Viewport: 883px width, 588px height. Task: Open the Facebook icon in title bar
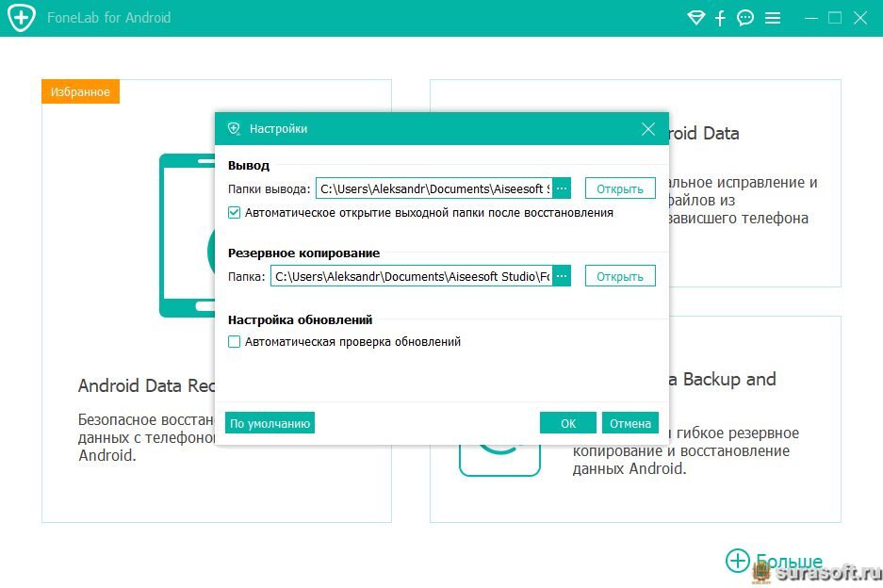coord(720,18)
